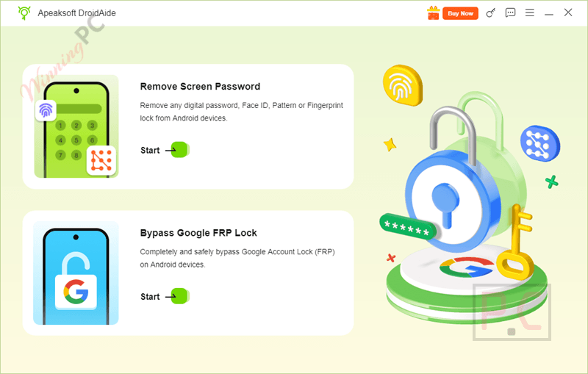
Task: Select the blue Google lock phone thumbnail
Action: (x=76, y=273)
